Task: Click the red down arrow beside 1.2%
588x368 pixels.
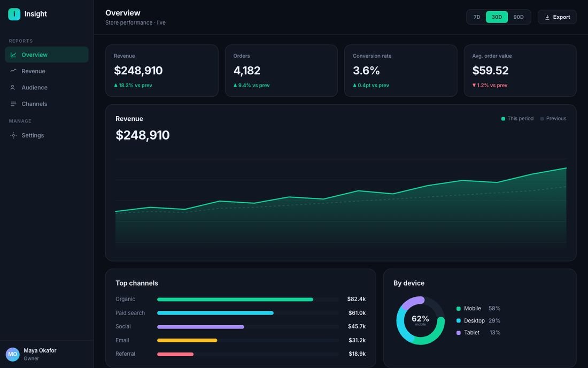Action: coord(474,86)
